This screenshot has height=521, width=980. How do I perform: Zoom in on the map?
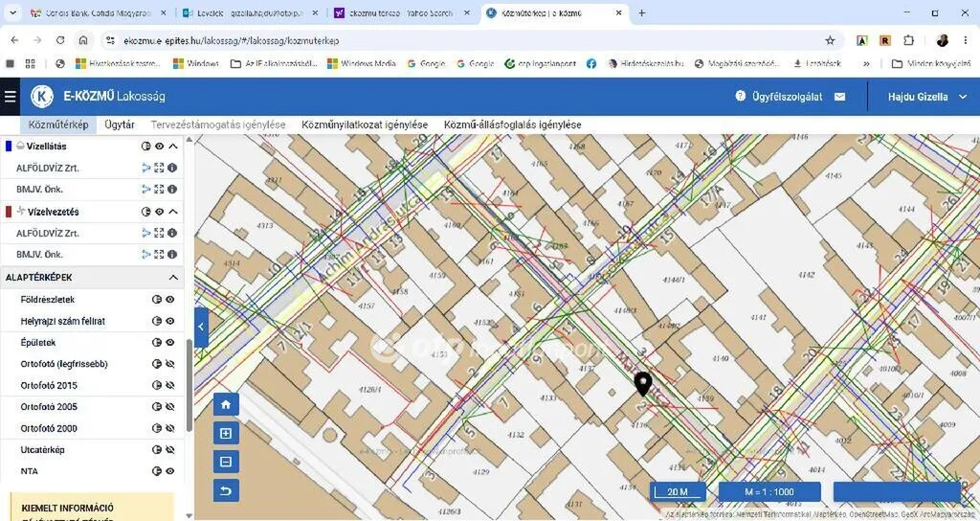coord(226,434)
